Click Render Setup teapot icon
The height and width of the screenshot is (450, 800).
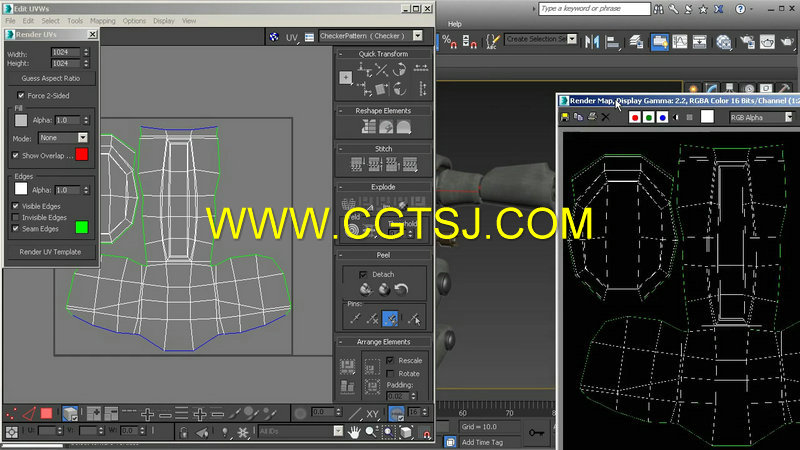[x=747, y=41]
